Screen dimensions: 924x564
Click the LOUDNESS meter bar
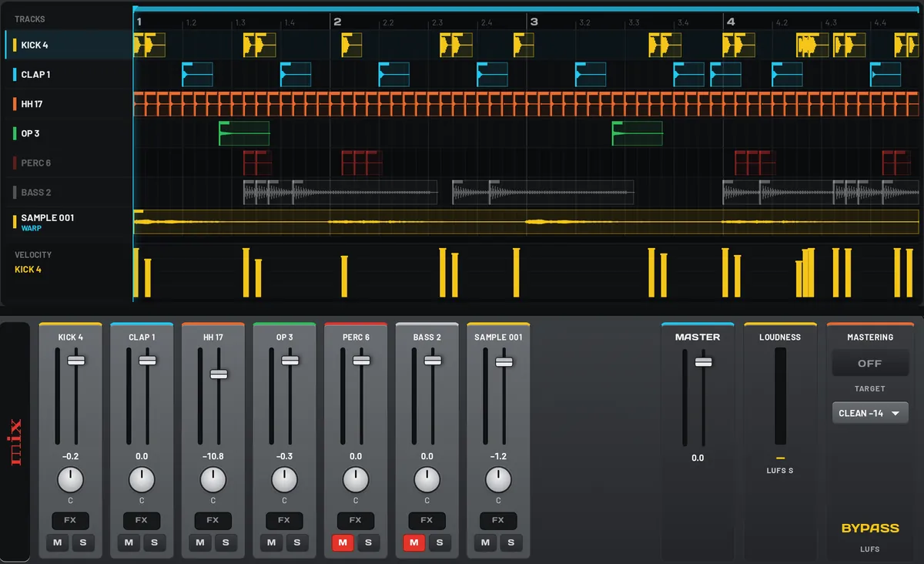pos(780,396)
